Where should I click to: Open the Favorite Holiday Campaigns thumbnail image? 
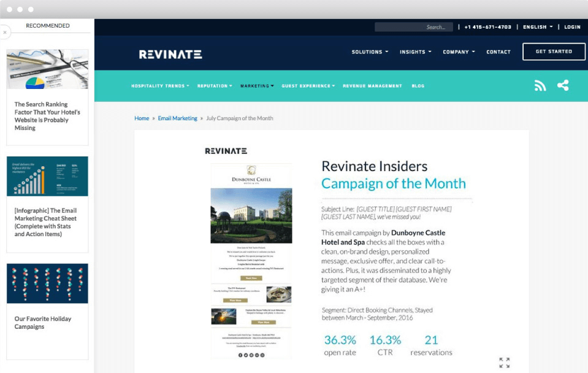pyautogui.click(x=47, y=283)
